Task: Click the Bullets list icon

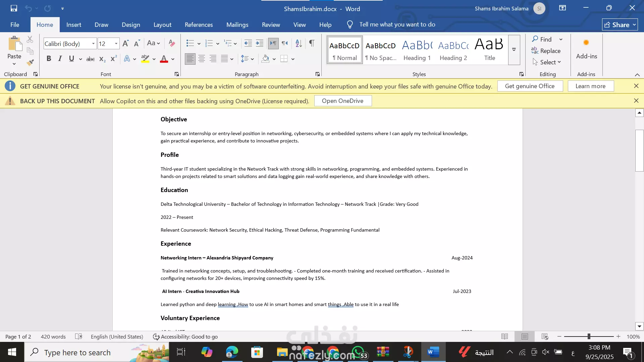Action: (190, 43)
